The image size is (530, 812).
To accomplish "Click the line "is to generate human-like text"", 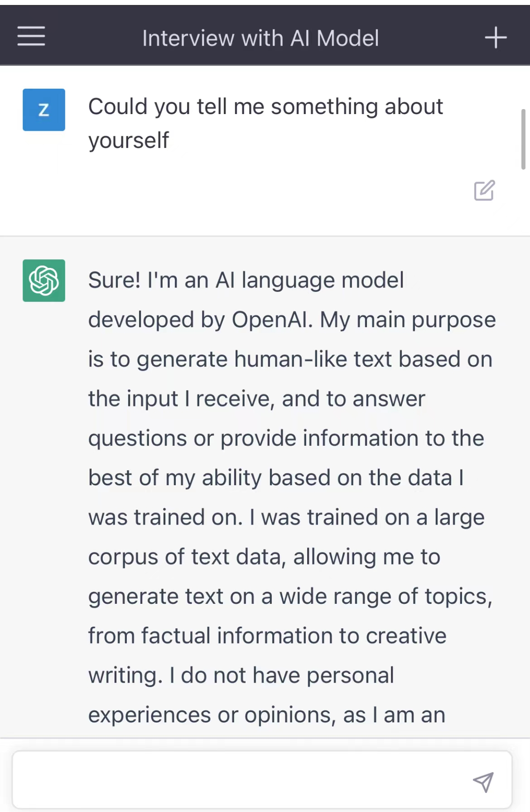I will click(290, 359).
